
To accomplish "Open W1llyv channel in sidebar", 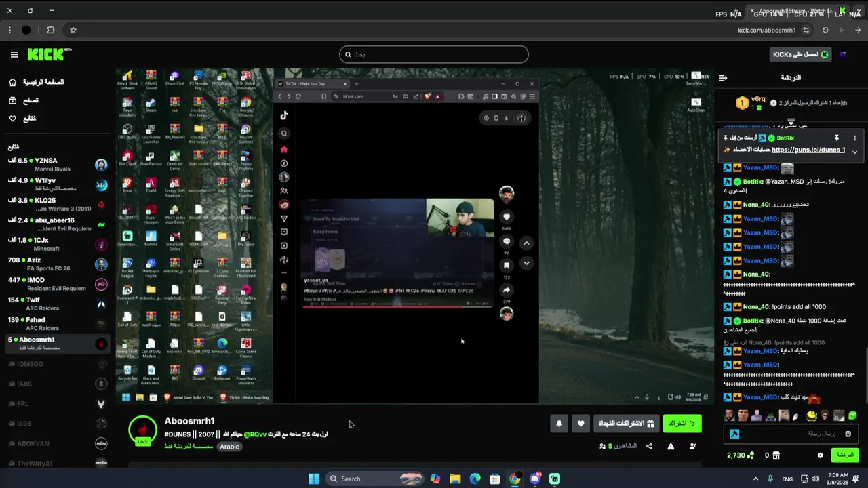I will [x=58, y=184].
